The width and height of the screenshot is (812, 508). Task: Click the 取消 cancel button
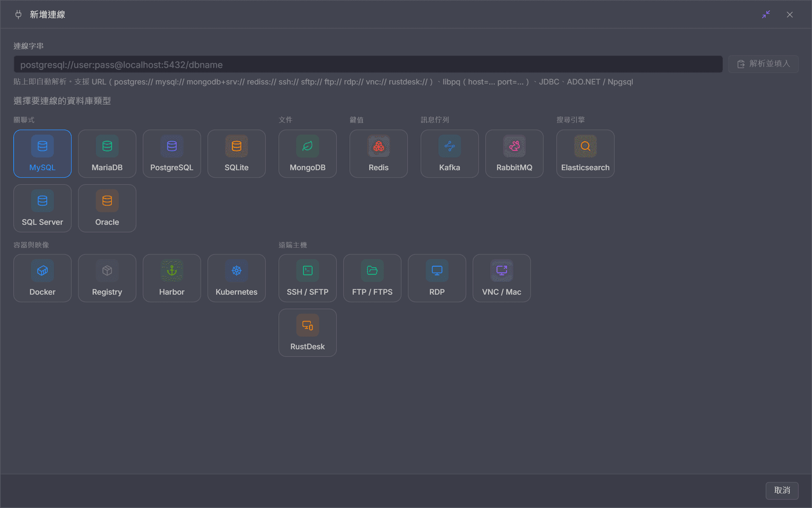[x=782, y=490]
